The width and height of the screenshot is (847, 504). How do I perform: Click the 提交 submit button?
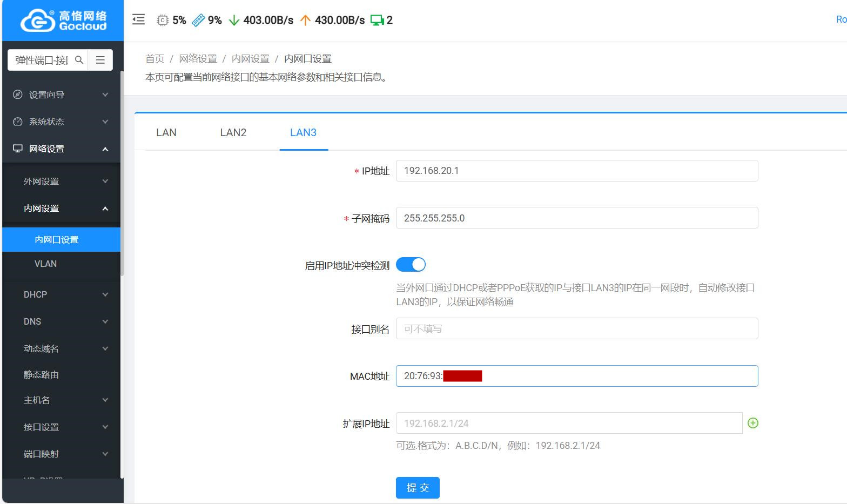[418, 487]
